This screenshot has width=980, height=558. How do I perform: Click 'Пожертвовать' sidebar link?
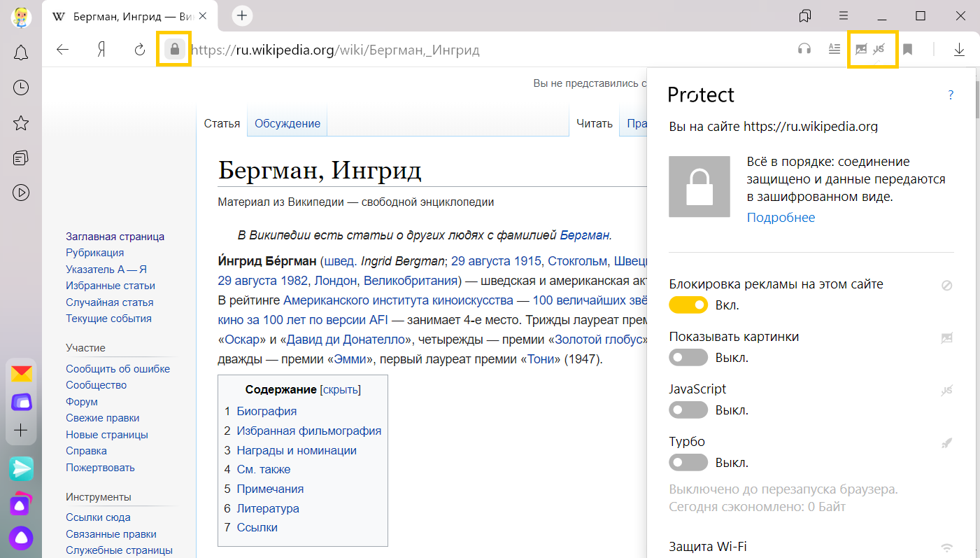pos(100,468)
